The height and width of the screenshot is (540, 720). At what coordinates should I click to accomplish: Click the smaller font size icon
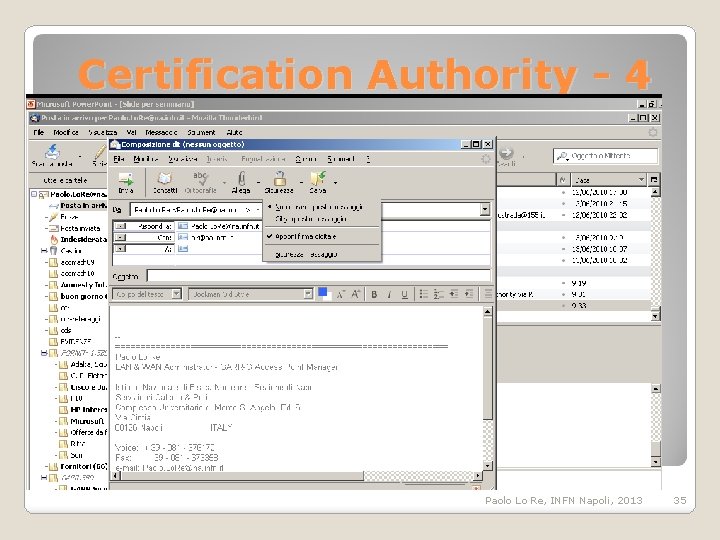340,294
